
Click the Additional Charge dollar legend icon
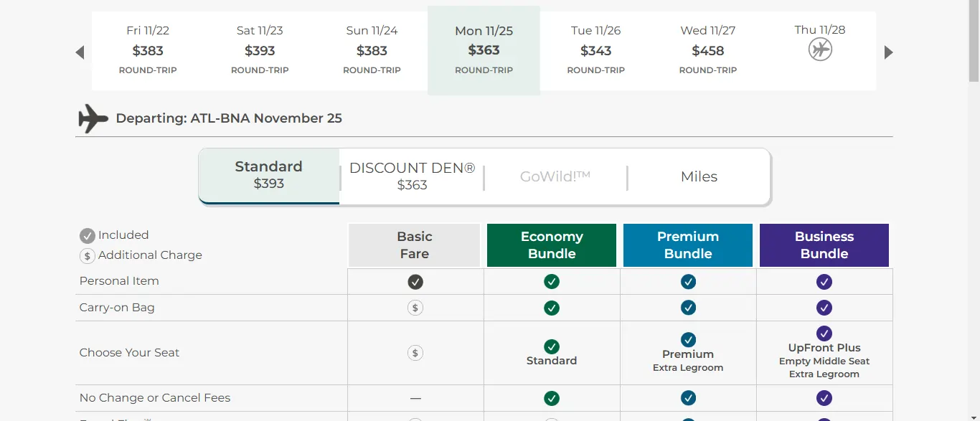[x=88, y=255]
